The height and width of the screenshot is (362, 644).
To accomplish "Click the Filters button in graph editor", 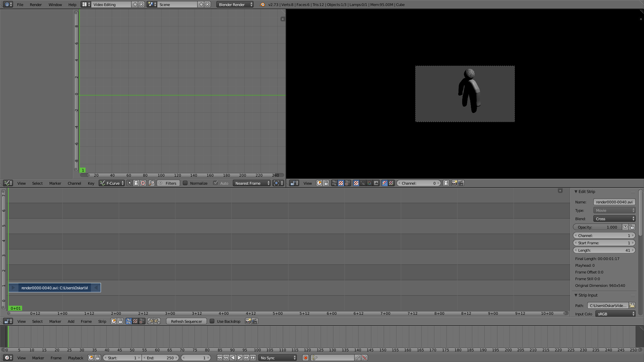I will pyautogui.click(x=168, y=183).
